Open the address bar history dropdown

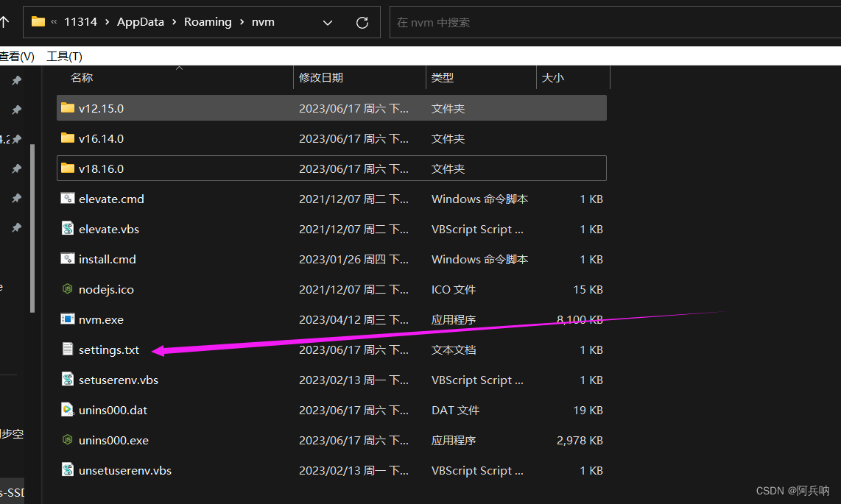point(327,22)
